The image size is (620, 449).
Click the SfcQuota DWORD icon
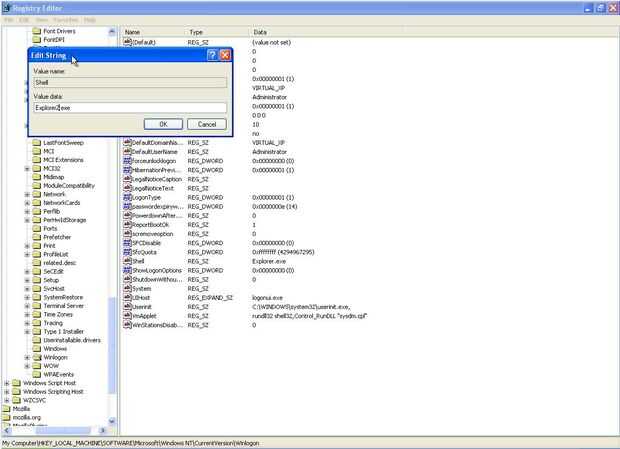[127, 252]
